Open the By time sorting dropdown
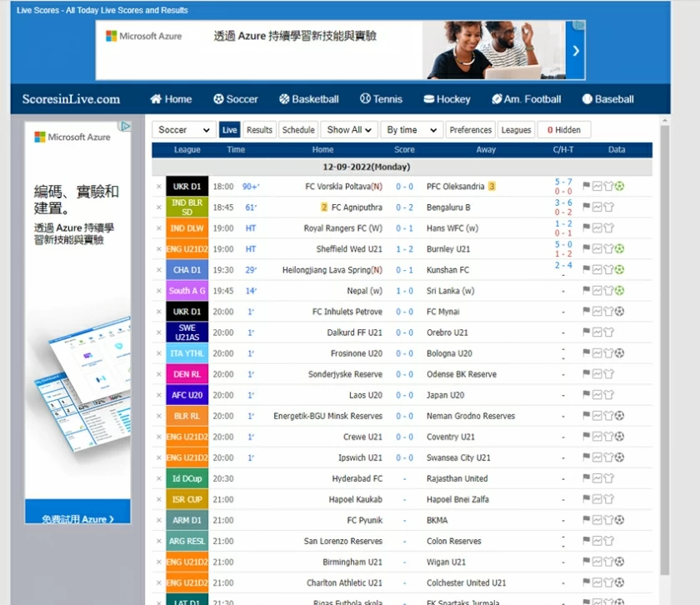Image resolution: width=700 pixels, height=605 pixels. tap(411, 130)
